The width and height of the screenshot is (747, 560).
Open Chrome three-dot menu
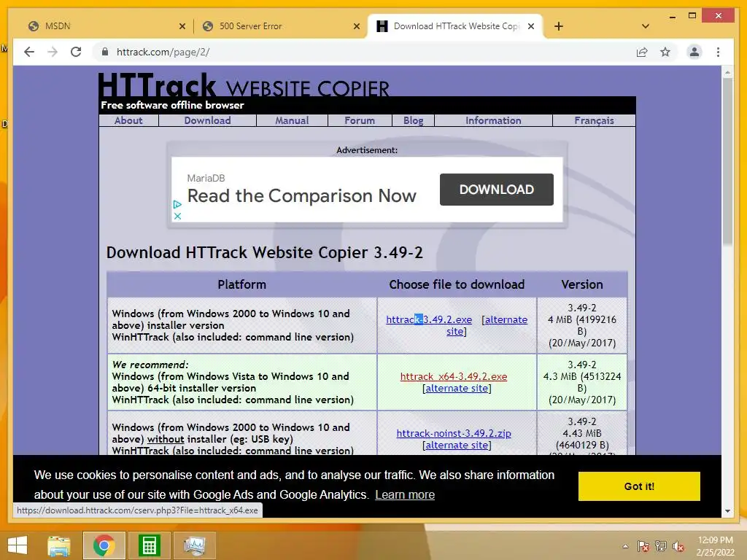[x=718, y=52]
